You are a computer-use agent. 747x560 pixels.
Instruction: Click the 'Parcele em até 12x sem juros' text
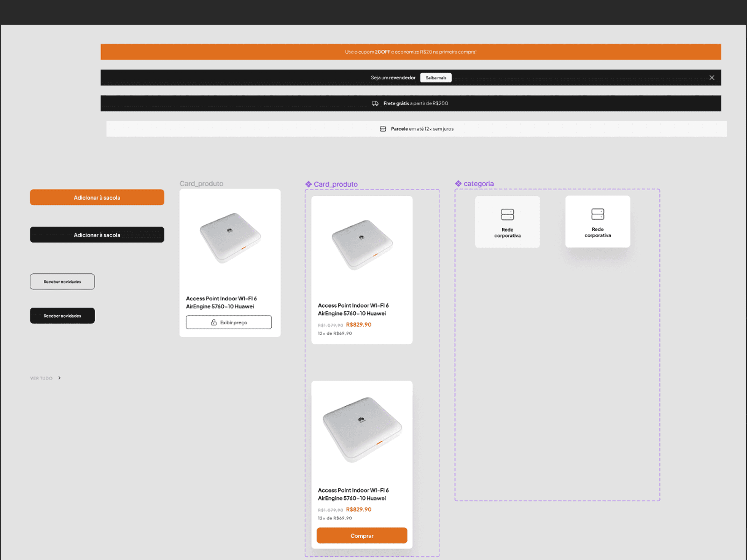pyautogui.click(x=422, y=129)
